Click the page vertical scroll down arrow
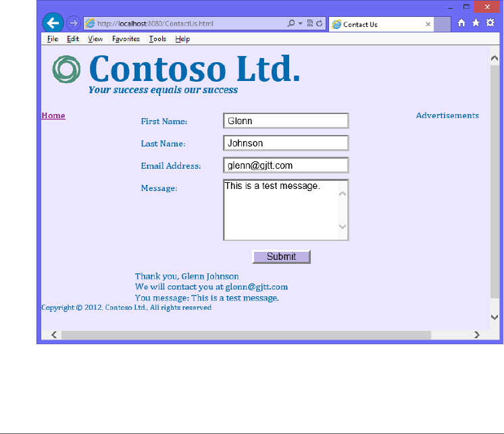Viewport: 504px width, 434px height. pos(495,317)
